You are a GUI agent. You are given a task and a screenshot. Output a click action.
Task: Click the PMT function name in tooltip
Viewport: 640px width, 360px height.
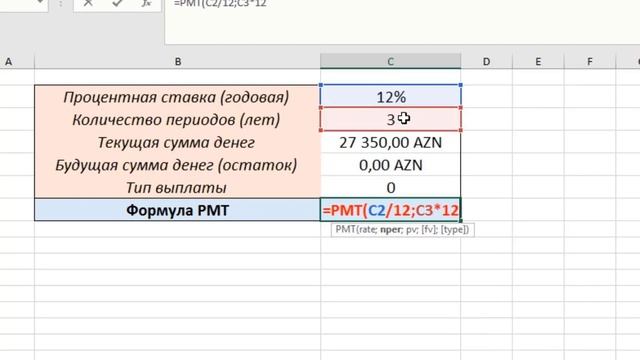point(345,229)
